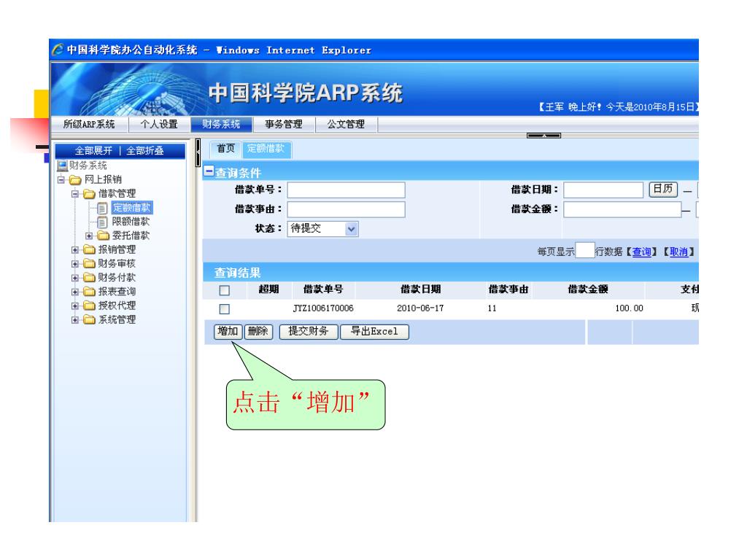Click the 借款日期 column header

pos(421,289)
